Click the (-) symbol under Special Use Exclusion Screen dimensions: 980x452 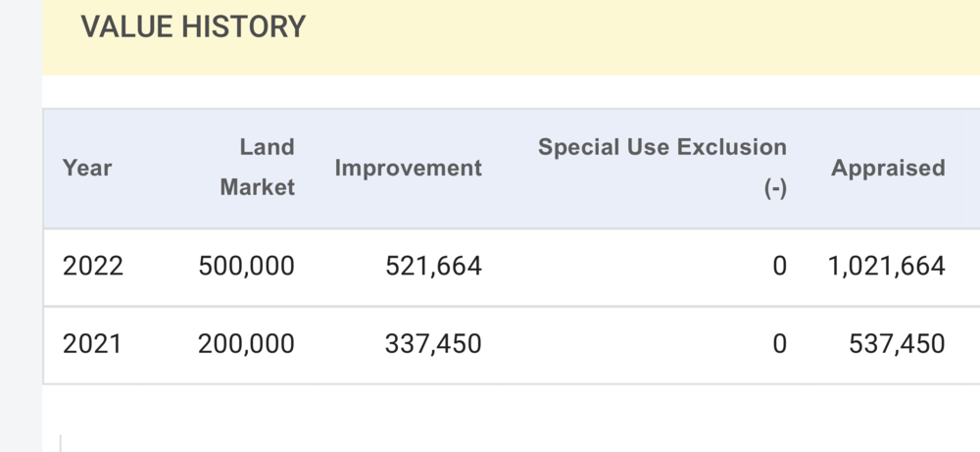click(x=775, y=189)
